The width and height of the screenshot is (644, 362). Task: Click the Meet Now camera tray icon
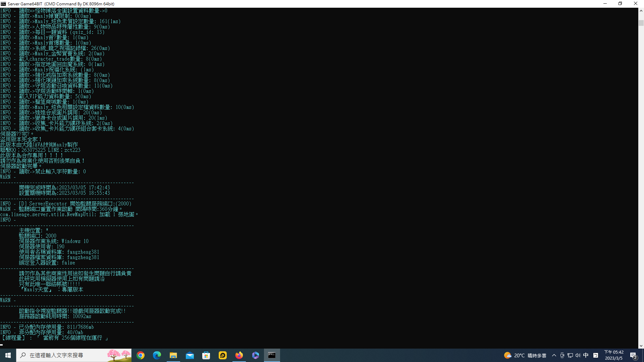pos(562,355)
